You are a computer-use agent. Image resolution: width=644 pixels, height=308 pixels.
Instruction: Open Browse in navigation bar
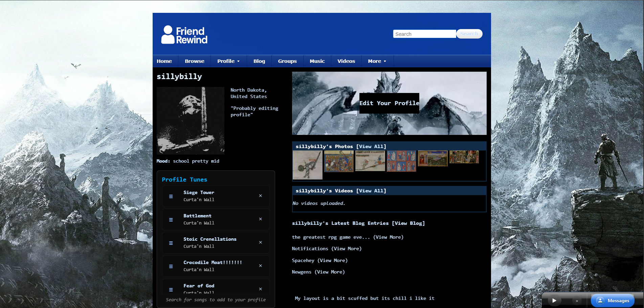click(195, 61)
